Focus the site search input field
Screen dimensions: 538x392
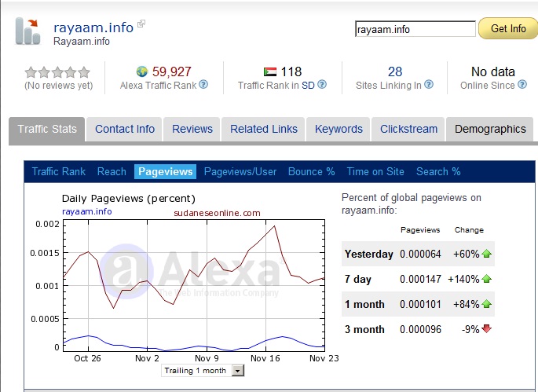point(415,29)
